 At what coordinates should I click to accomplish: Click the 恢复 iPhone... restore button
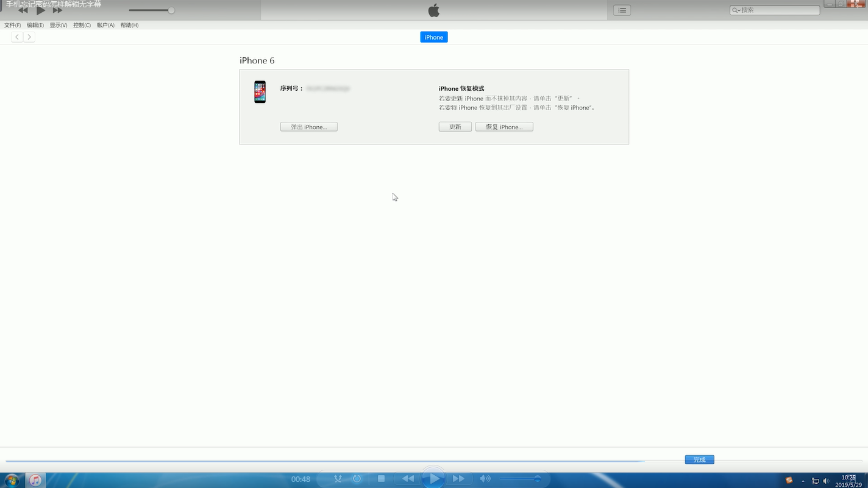click(504, 127)
